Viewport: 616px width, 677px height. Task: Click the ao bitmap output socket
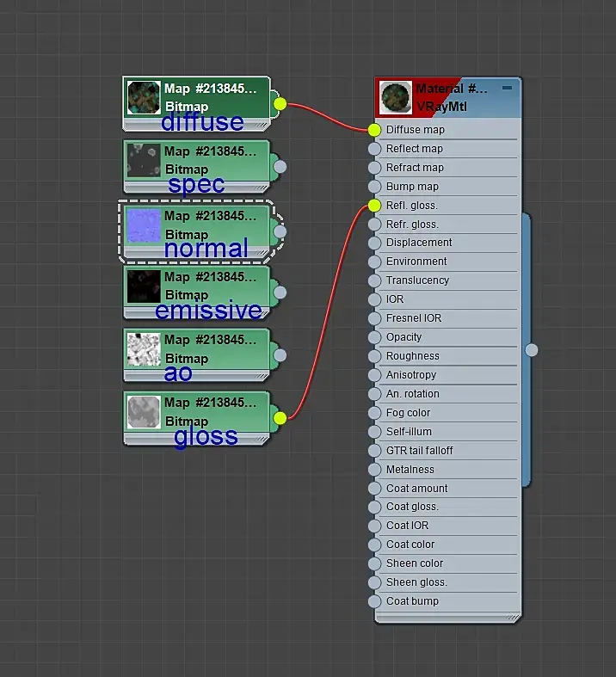point(280,355)
